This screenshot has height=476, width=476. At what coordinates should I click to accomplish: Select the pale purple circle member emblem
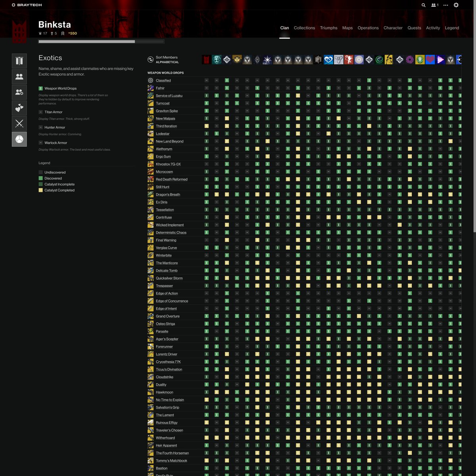[359, 59]
